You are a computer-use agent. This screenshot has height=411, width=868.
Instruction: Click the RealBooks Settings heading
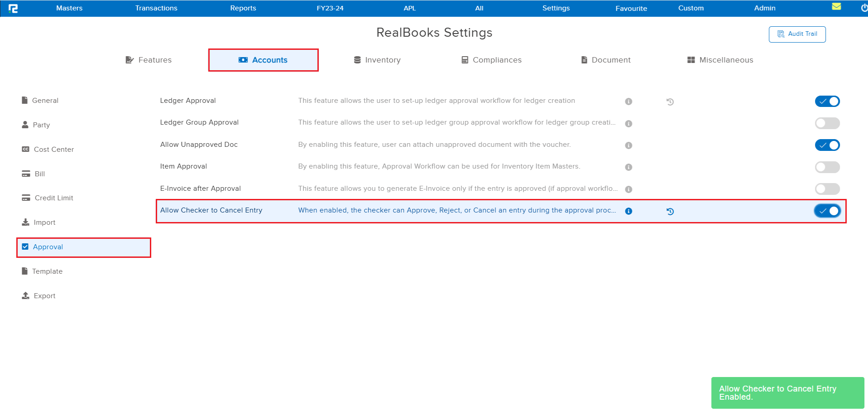[x=434, y=33]
